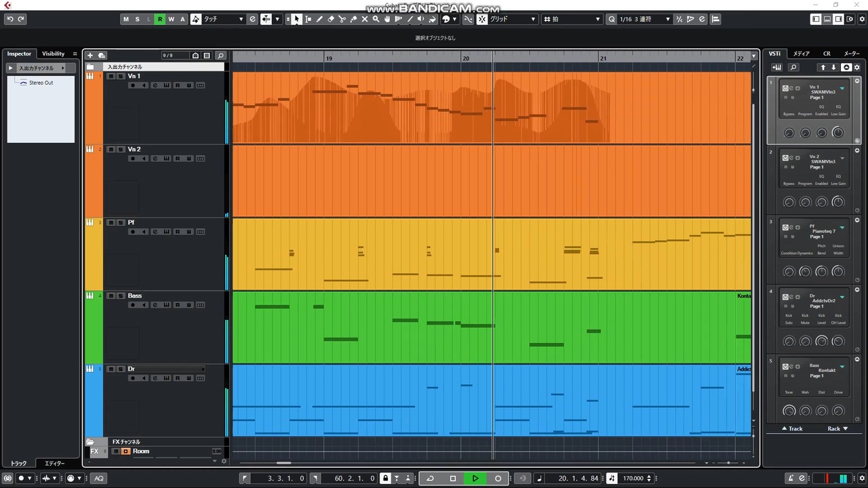Select the Draw pencil tool
The height and width of the screenshot is (488, 868).
pos(319,19)
